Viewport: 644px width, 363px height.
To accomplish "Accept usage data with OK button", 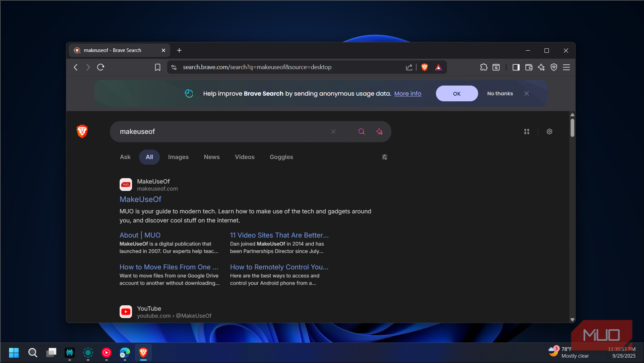I will pyautogui.click(x=457, y=94).
